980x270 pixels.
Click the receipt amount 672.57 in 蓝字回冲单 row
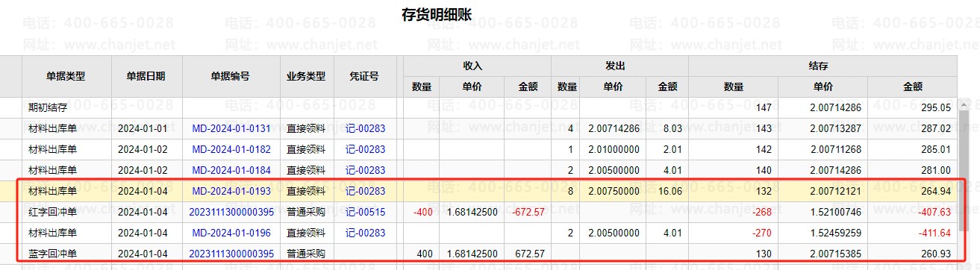[x=531, y=254]
